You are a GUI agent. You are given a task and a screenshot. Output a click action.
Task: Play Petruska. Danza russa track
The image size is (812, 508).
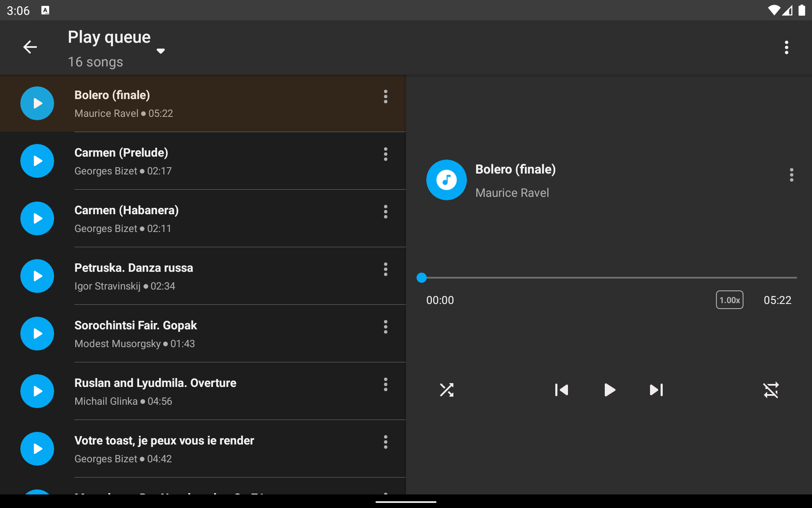coord(37,276)
